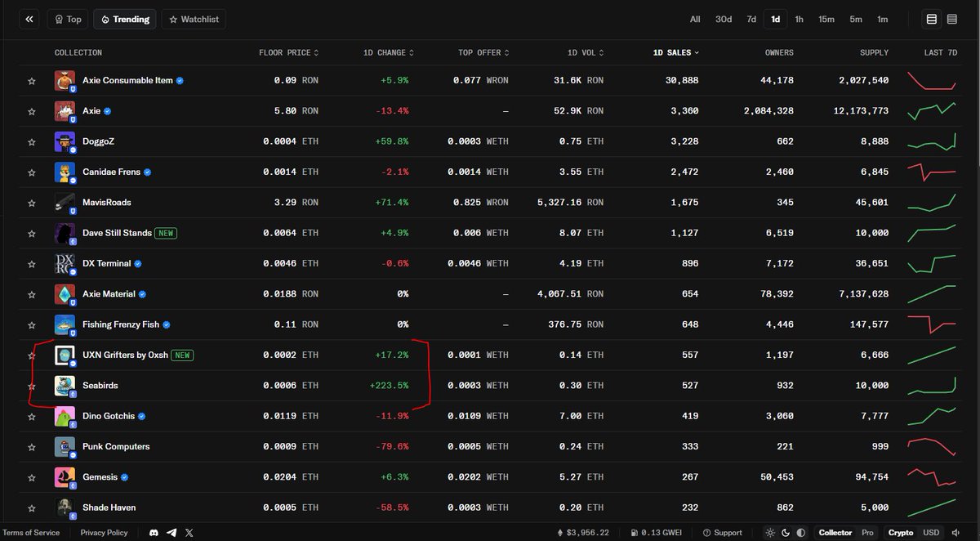Star the DoggoZ collection for watchlist
980x541 pixels.
pyautogui.click(x=31, y=141)
